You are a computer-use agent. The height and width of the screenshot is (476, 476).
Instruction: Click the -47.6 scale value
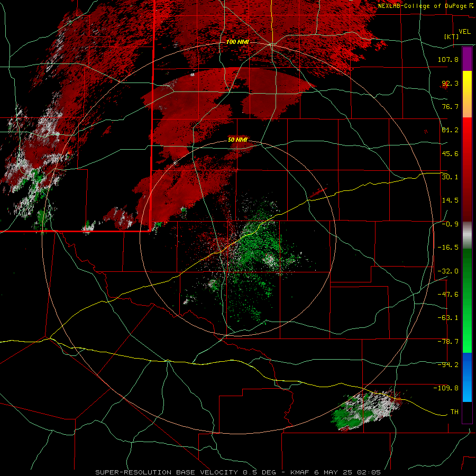[x=448, y=295]
